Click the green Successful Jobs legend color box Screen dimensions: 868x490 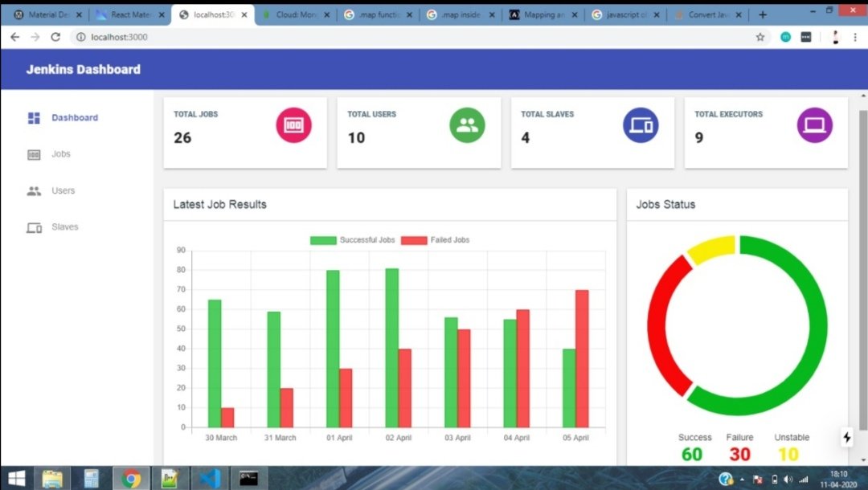pos(323,240)
